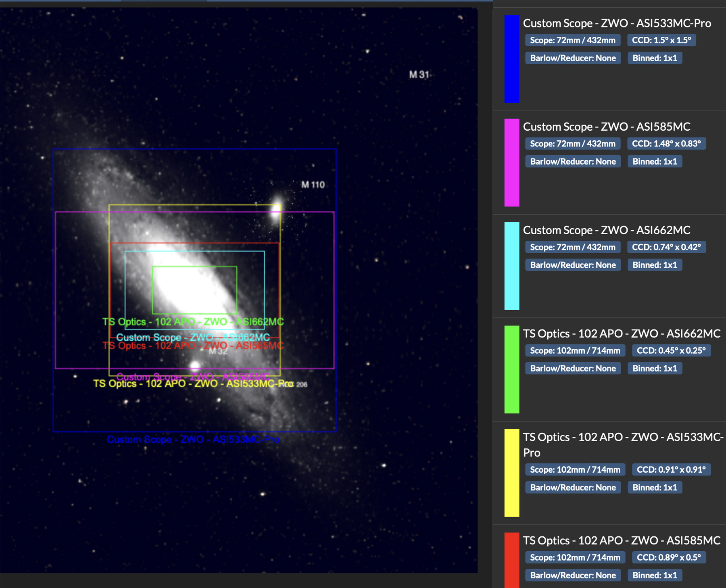Click the CCD: 0.89° x 0.5° badge
726x588 pixels.
pos(669,557)
